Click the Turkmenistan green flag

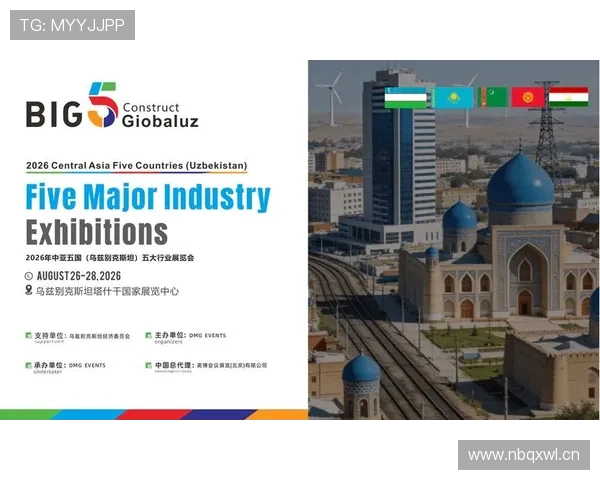(492, 97)
